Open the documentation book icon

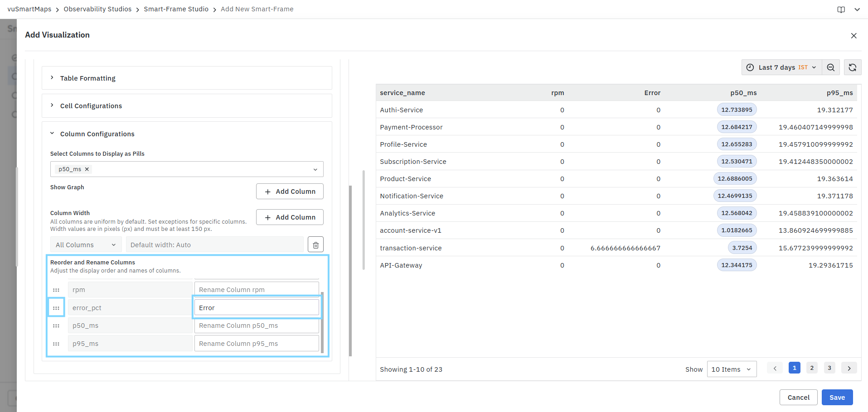841,10
